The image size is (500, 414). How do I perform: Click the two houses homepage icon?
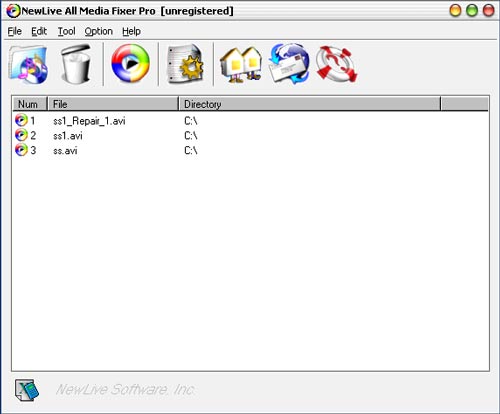pos(241,64)
